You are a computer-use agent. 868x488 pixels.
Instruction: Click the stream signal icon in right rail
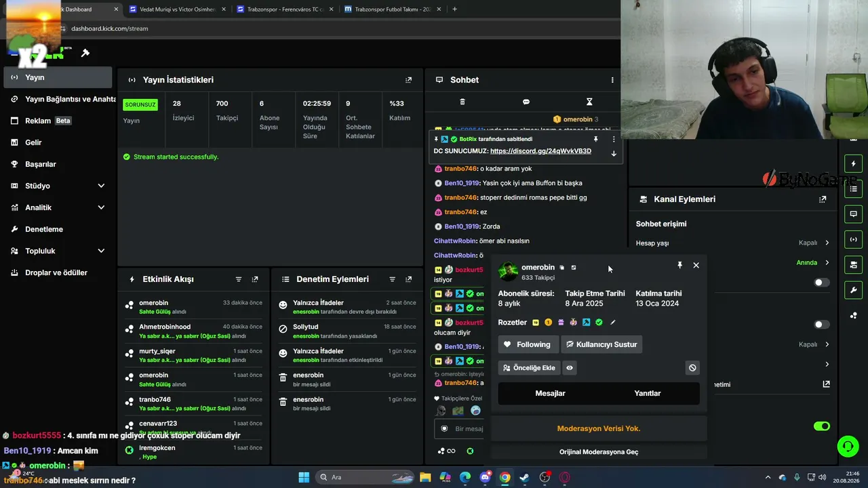(853, 239)
